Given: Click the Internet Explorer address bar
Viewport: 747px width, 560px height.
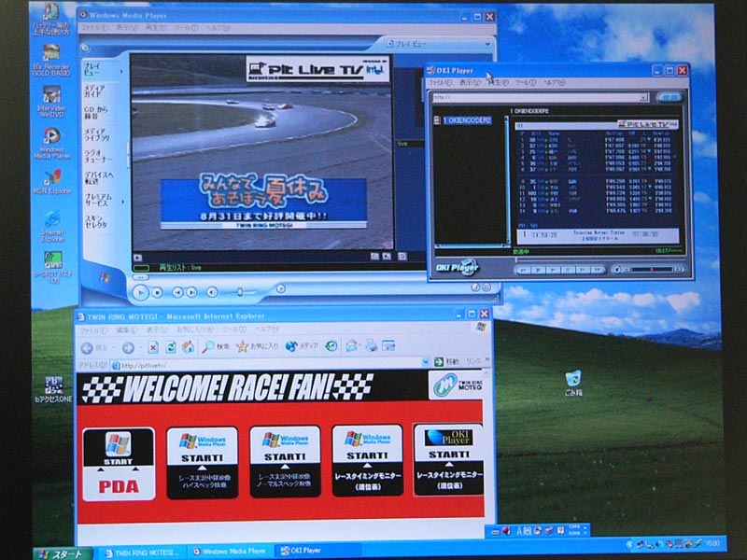Looking at the screenshot, I should point(269,365).
